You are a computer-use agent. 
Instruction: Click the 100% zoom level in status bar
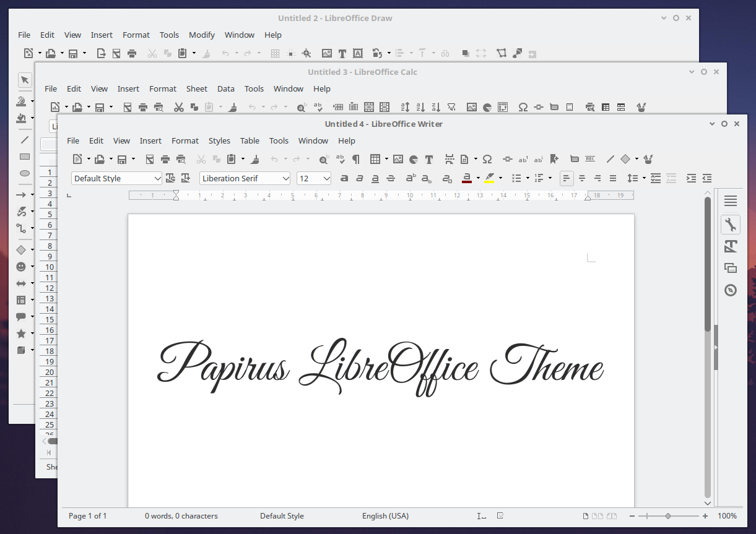(727, 515)
